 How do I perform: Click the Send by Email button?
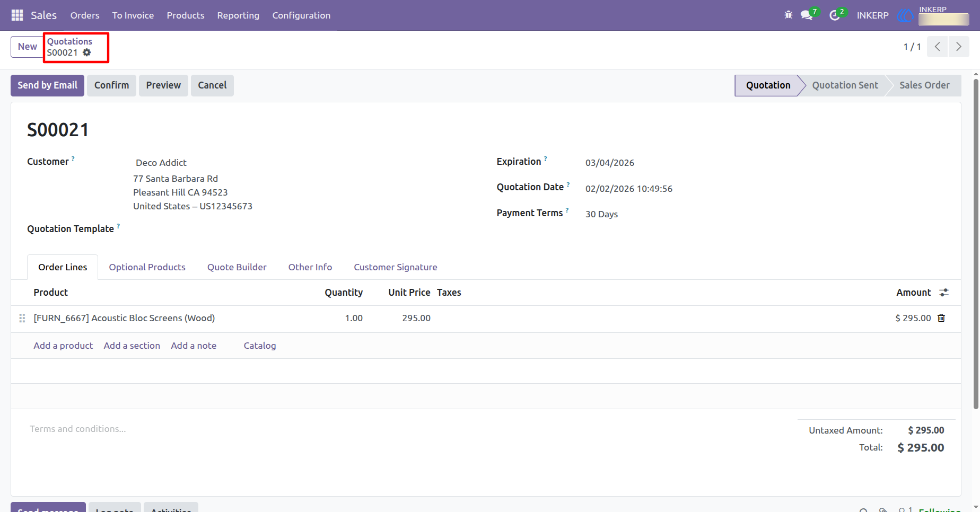pos(47,85)
